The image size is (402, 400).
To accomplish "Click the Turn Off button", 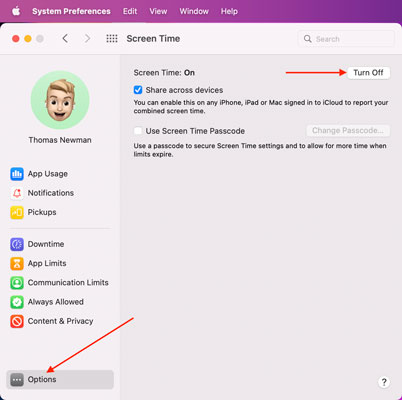I will click(x=368, y=73).
